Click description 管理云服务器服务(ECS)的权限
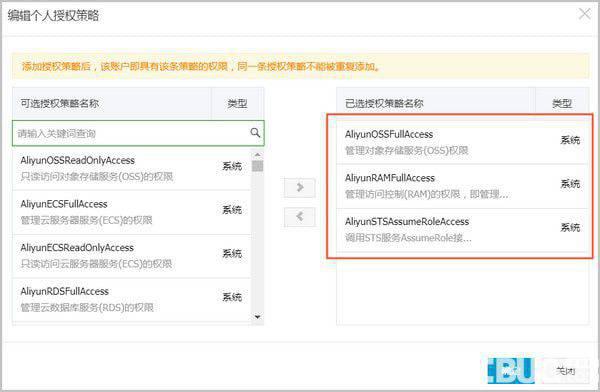Viewport: 600px width, 392px height. click(86, 220)
